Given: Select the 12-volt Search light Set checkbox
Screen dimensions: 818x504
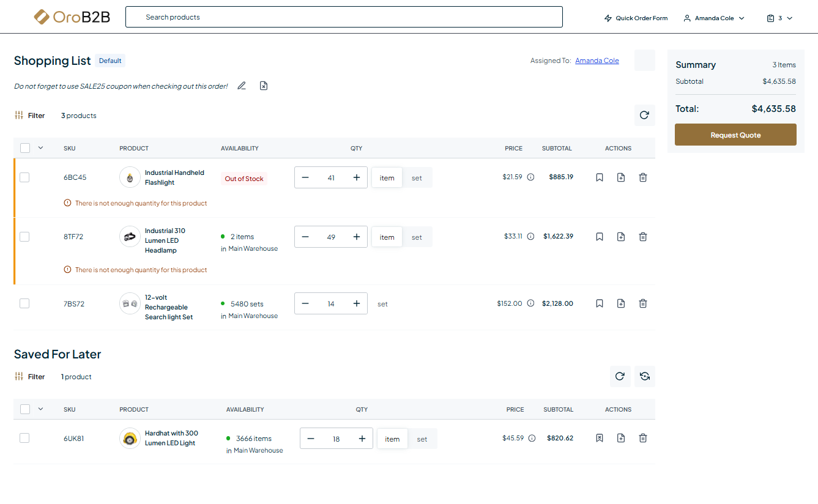Looking at the screenshot, I should pyautogui.click(x=24, y=303).
